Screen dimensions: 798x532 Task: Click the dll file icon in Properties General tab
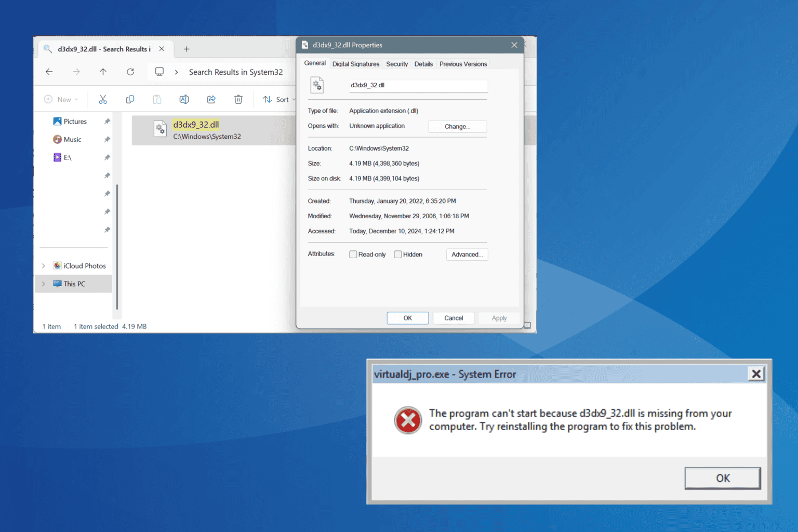[317, 85]
